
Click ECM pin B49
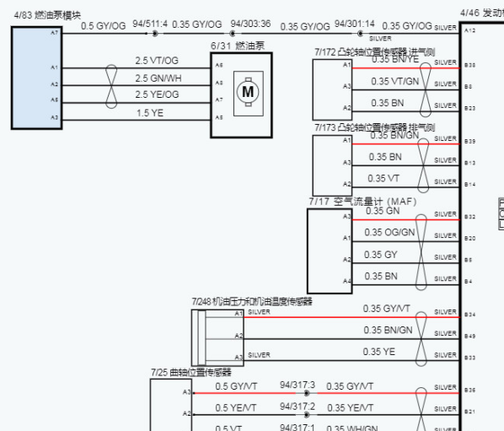470,337
